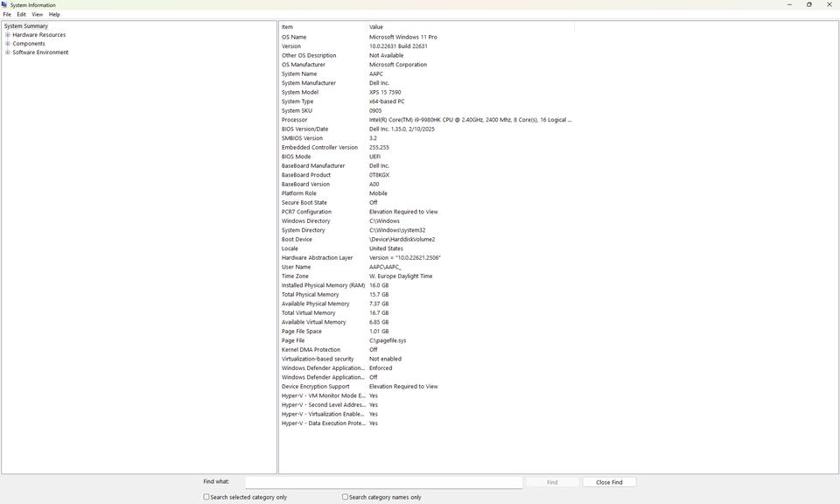
Task: Expand the Hardware Resources node
Action: click(x=8, y=35)
